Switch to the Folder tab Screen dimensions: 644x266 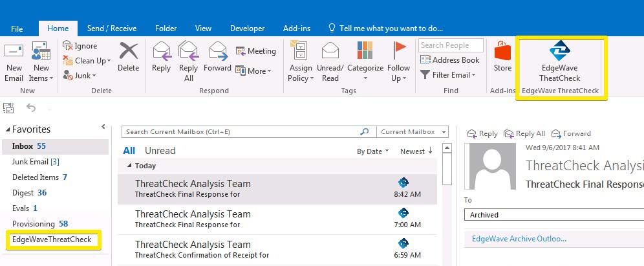pos(166,28)
